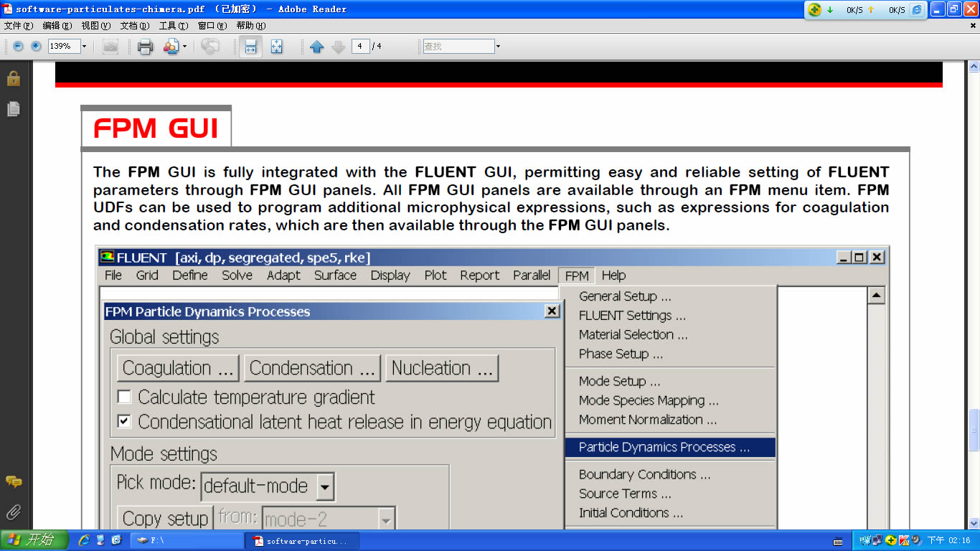This screenshot has height=551, width=980.
Task: Uncheck Condensational latent heat release option
Action: [x=124, y=422]
